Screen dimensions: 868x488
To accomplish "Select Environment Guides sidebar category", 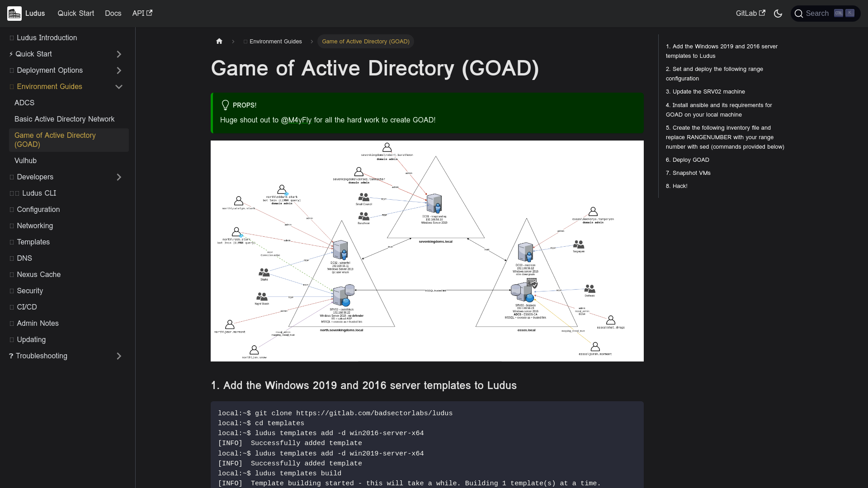I will coord(59,87).
